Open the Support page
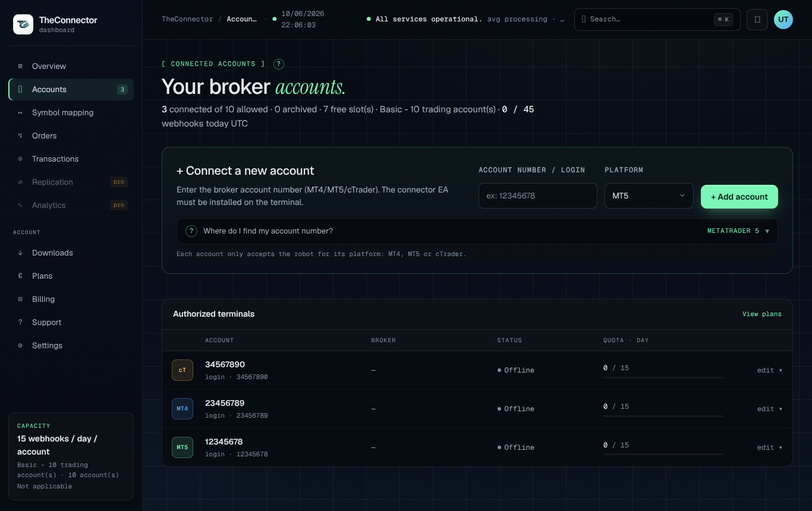Screen dimensions: 812x511 coord(71,322)
